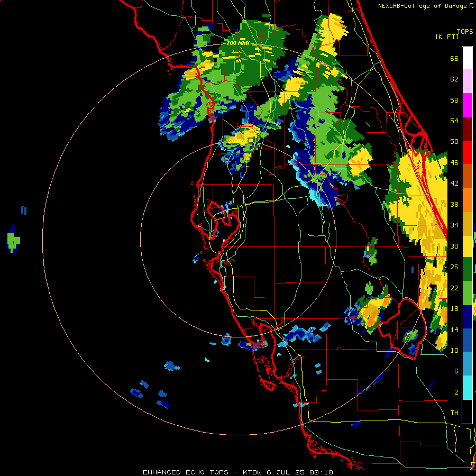Select the light orange legend swatch
476x476 pixels.
(467, 200)
